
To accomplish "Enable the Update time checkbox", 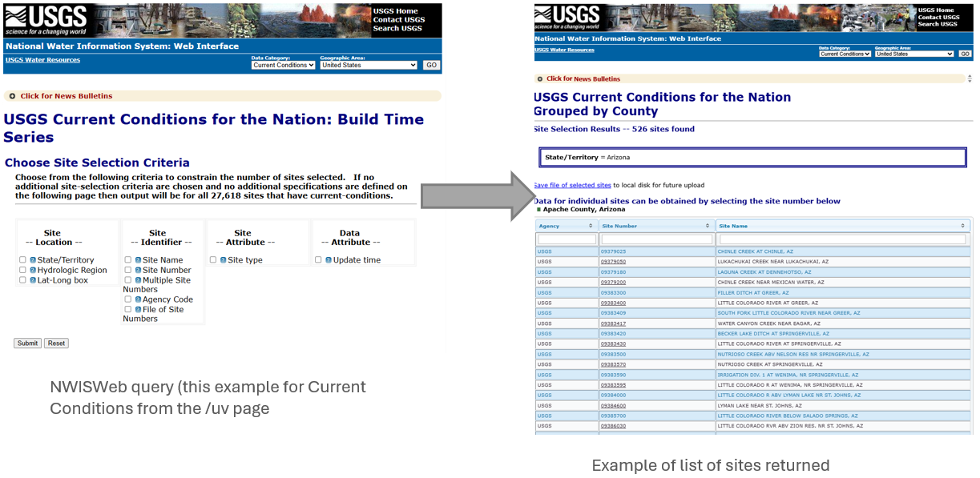I will (319, 260).
